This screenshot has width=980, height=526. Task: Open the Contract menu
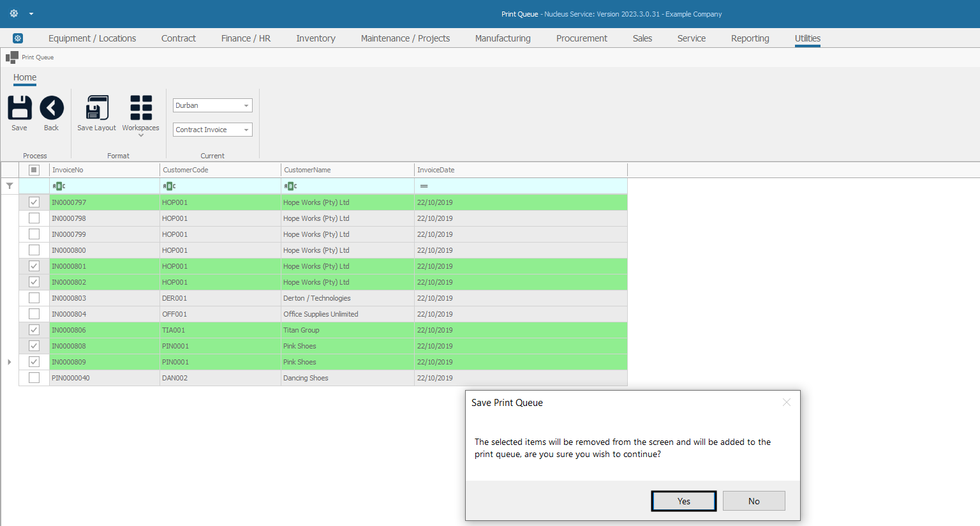tap(179, 38)
